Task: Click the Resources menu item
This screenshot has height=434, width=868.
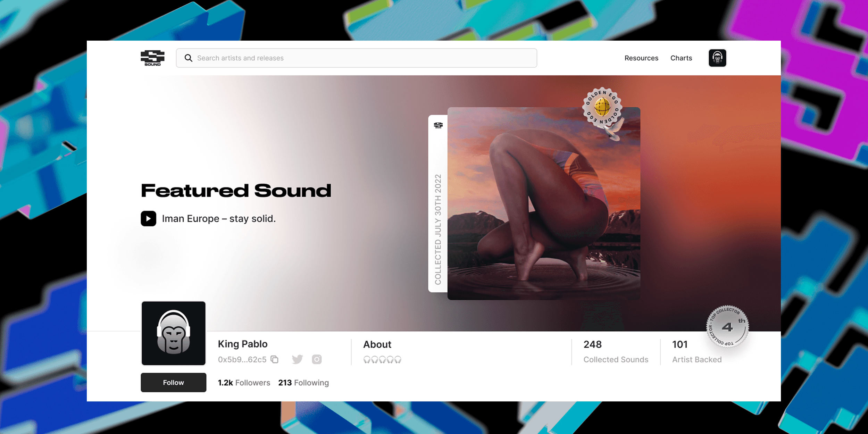Action: tap(641, 58)
